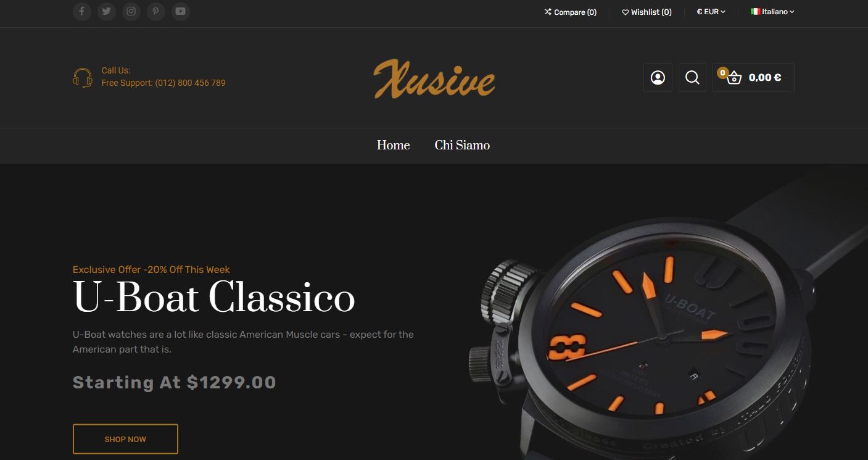Click the U-Boat Classico heading
The image size is (868, 460).
[x=214, y=298]
